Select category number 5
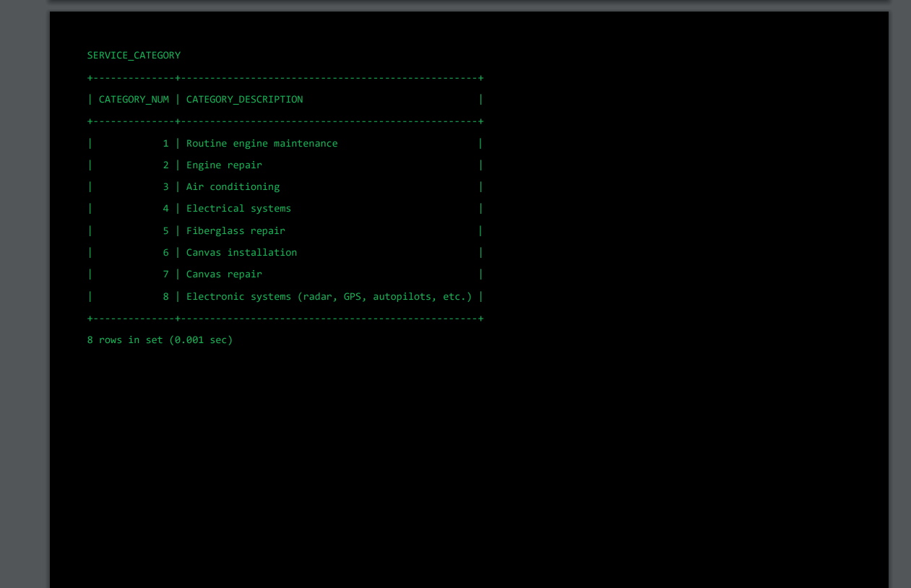This screenshot has width=911, height=588. (165, 230)
